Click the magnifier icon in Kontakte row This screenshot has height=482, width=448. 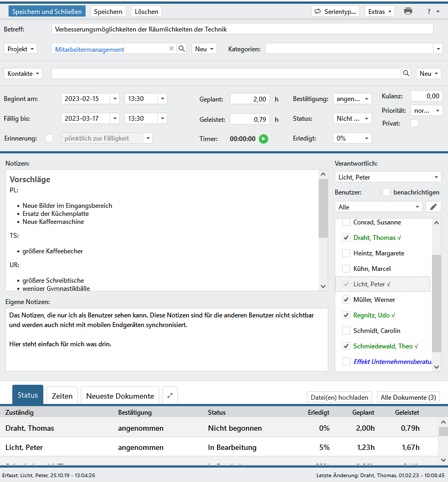(406, 74)
